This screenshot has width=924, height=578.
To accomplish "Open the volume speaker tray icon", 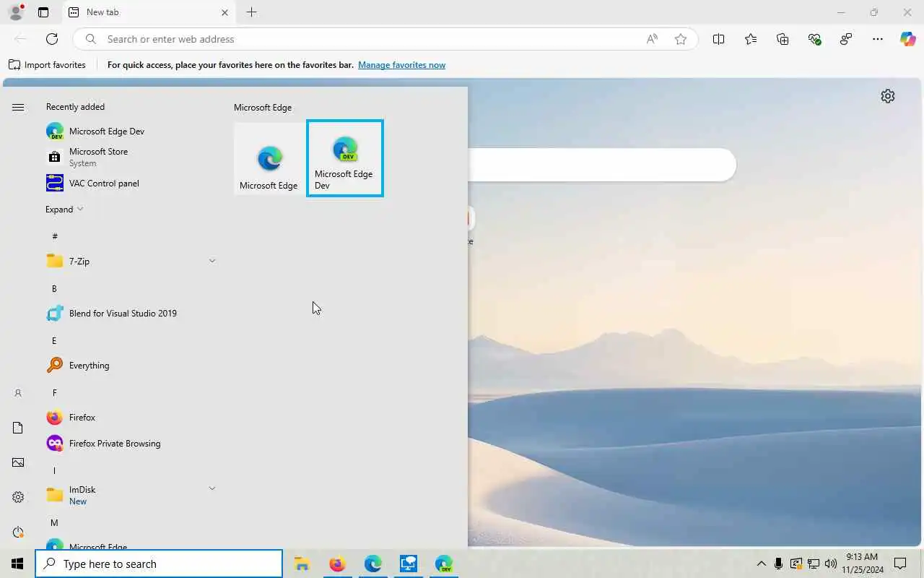I will pos(831,564).
